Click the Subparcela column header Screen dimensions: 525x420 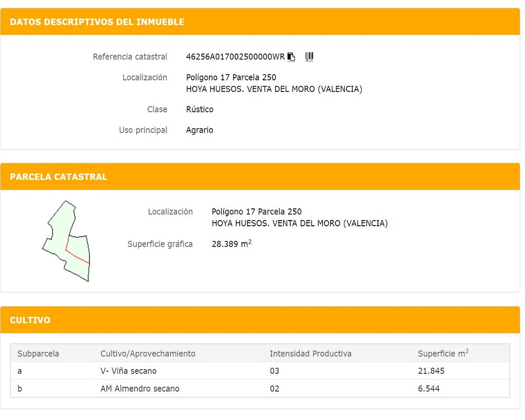point(38,354)
